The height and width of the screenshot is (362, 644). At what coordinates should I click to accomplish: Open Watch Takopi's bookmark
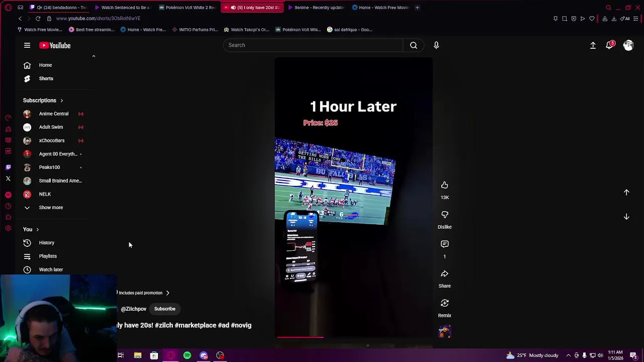coord(247,30)
